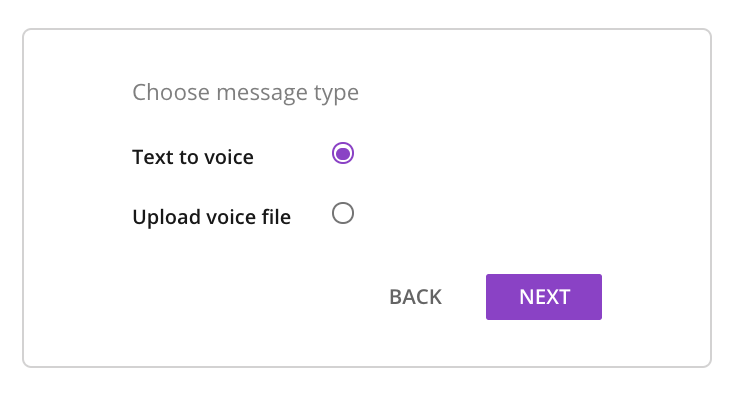Image resolution: width=740 pixels, height=394 pixels.
Task: Click the 'Text to voice' label
Action: pos(193,157)
